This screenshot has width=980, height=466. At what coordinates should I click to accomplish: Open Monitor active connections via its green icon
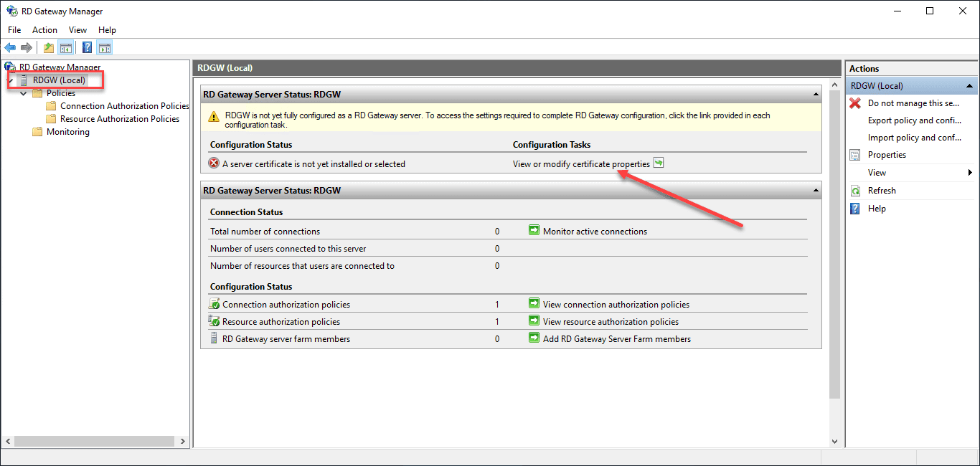point(534,231)
